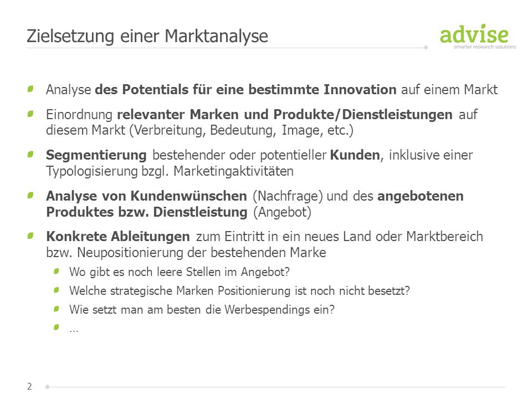Image resolution: width=532 pixels, height=399 pixels.
Task: Click the leaf bullet beside 'Analyse von Kundenwünschen'
Action: coord(30,196)
